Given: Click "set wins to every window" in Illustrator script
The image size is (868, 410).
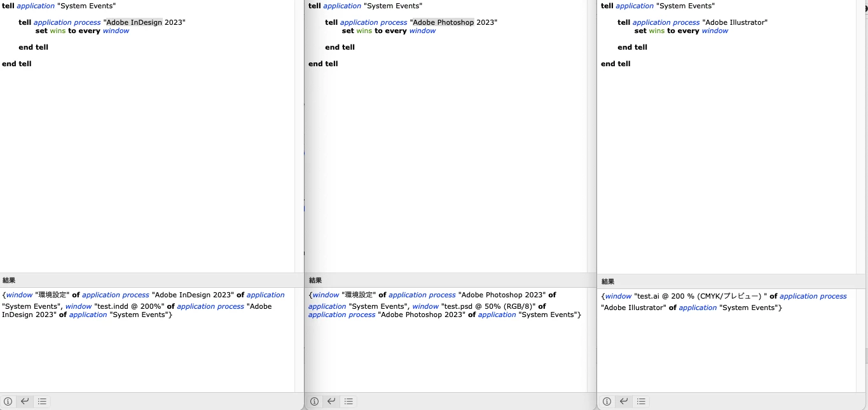Looking at the screenshot, I should [x=681, y=31].
